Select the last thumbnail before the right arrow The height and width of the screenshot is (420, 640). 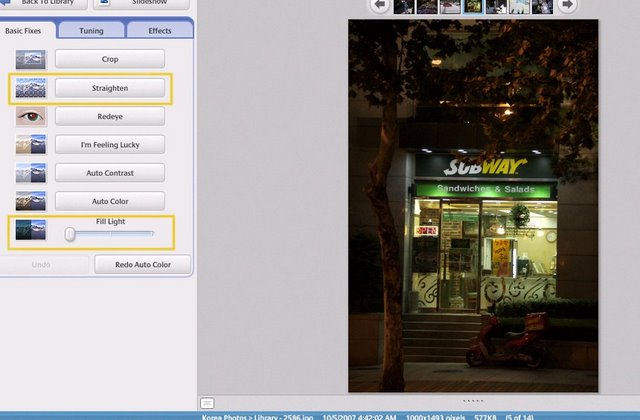coord(542,6)
